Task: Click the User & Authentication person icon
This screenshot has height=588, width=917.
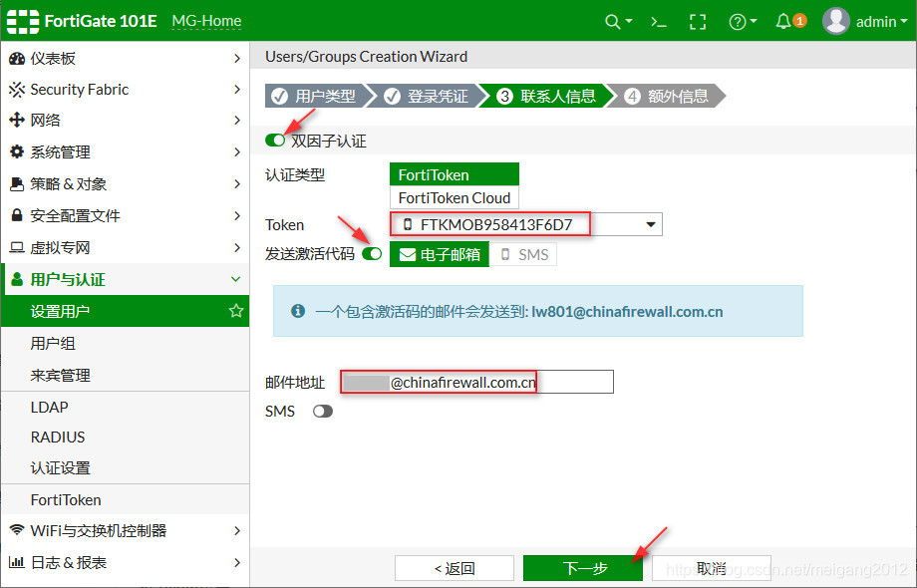Action: 17,279
